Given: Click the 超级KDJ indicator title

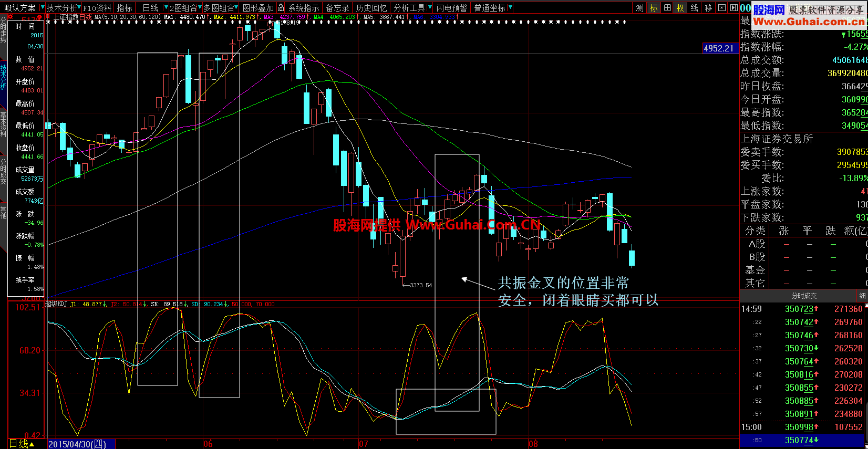Looking at the screenshot, I should click(x=56, y=304).
